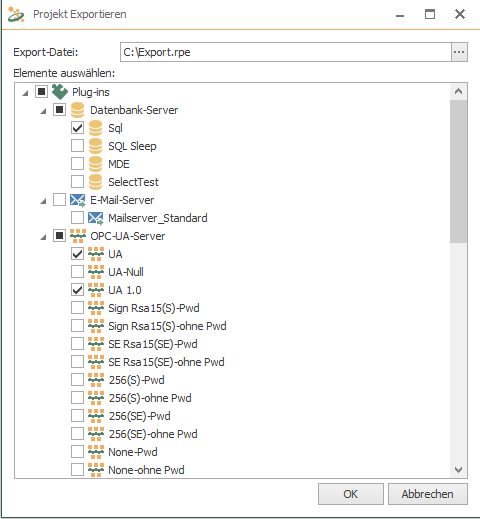The height and width of the screenshot is (519, 480).
Task: Click the SQL Sleep database icon
Action: click(x=95, y=146)
